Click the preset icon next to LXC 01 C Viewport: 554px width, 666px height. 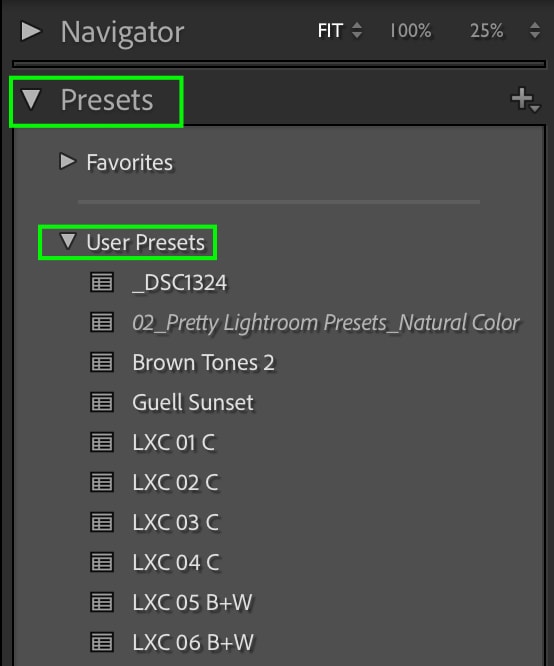[102, 442]
